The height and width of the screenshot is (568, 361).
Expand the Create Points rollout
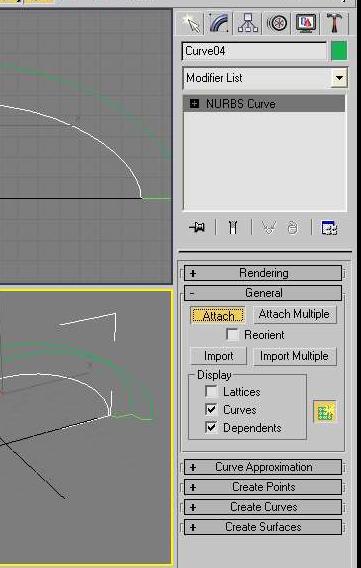(263, 487)
